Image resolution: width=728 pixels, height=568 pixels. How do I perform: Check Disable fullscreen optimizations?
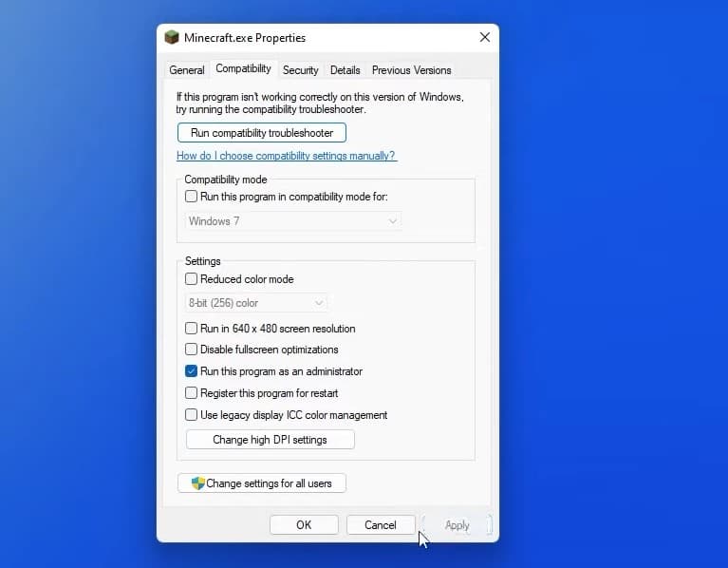tap(191, 350)
